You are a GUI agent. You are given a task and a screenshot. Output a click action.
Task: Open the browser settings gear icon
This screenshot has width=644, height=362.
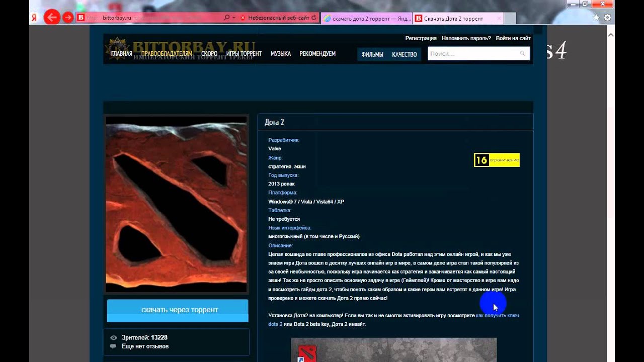[x=607, y=17]
